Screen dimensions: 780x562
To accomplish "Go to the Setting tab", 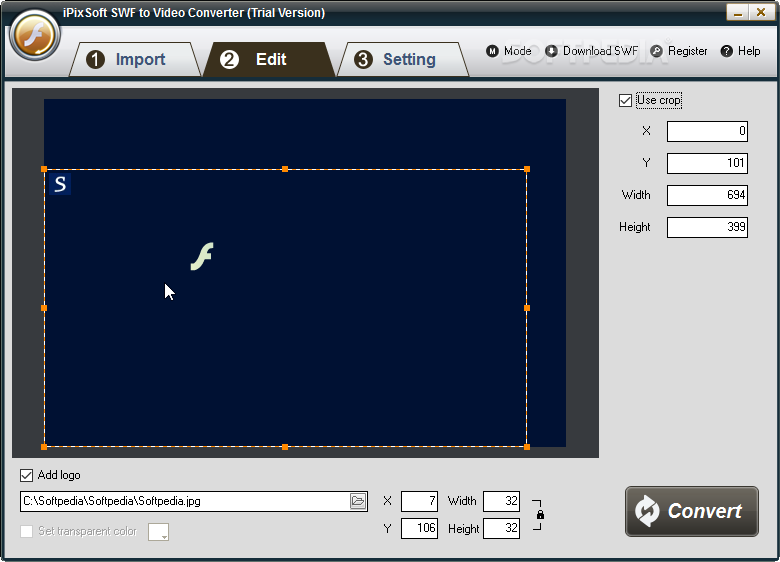I will pos(403,59).
